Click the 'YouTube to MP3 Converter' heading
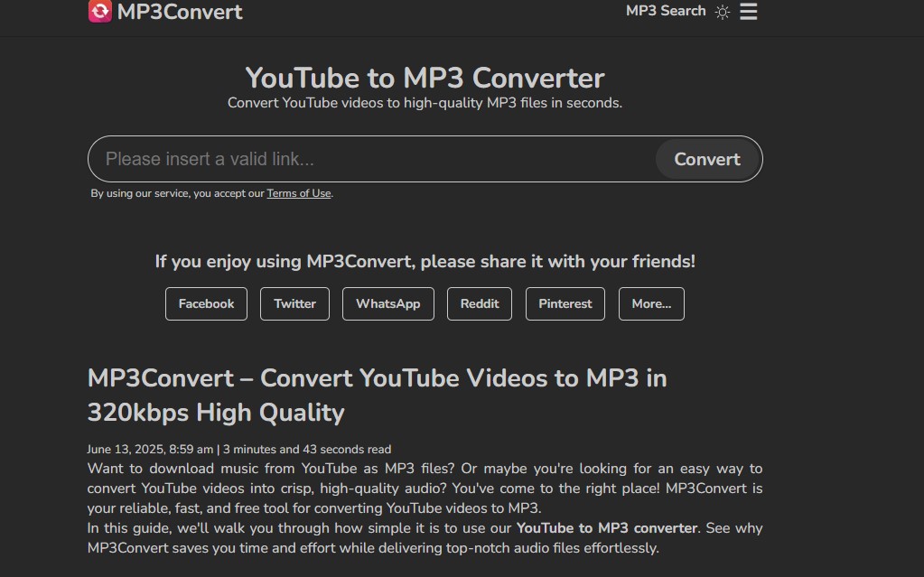Viewport: 924px width, 577px height. (x=425, y=78)
